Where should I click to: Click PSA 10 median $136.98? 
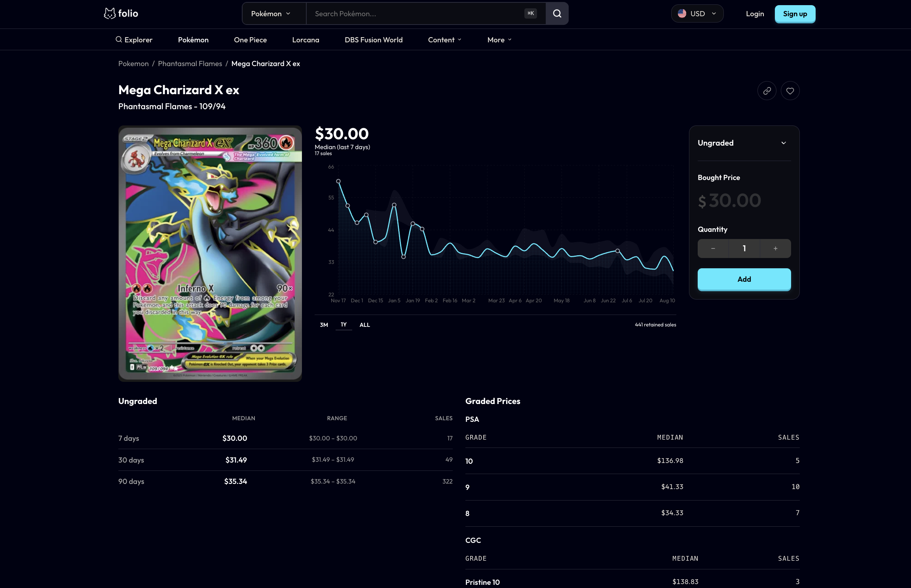pos(670,461)
